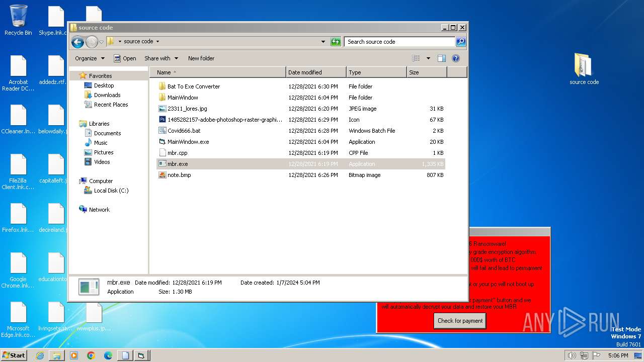Click the clock showing 5:06 PM
This screenshot has height=362, width=644.
[x=618, y=355]
